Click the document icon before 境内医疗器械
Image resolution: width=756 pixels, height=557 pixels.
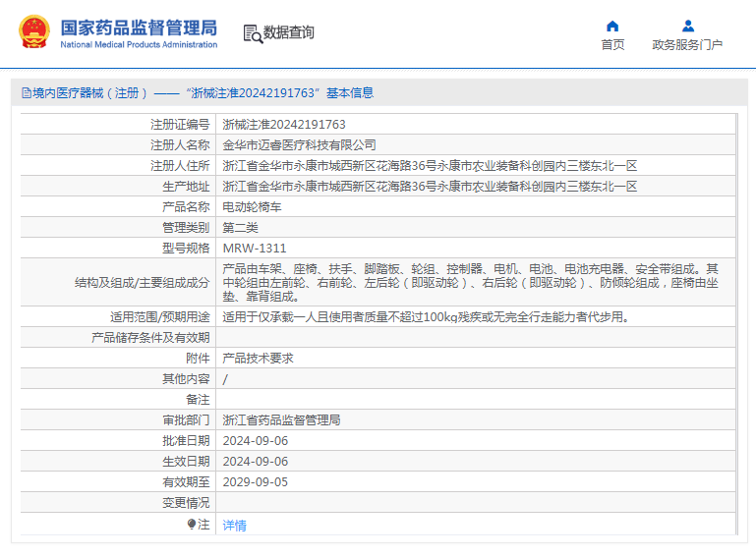pos(27,93)
